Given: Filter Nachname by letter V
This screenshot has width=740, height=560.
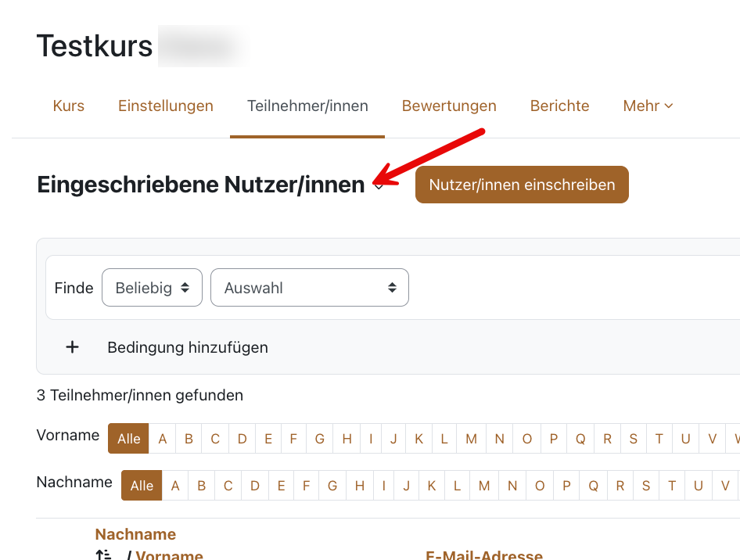Looking at the screenshot, I should pyautogui.click(x=725, y=486).
